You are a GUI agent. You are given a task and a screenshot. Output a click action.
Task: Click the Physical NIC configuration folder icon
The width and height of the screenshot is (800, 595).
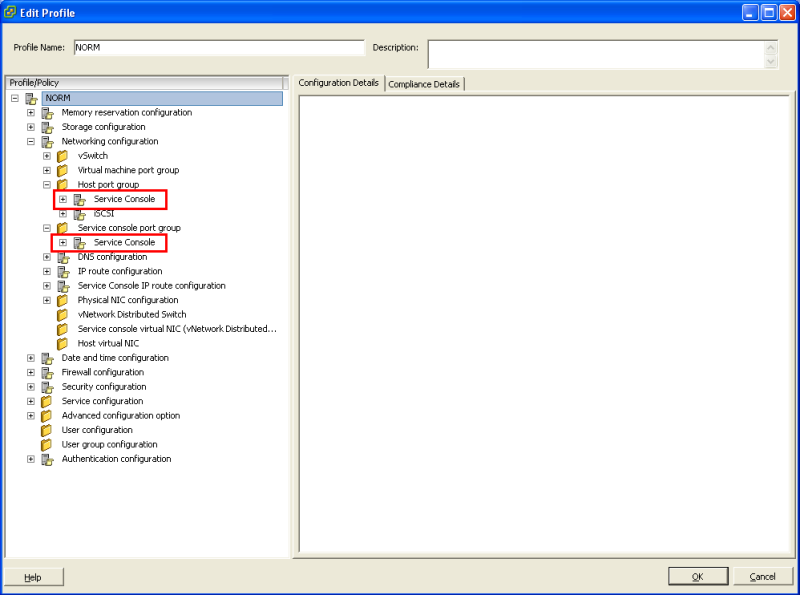61,299
